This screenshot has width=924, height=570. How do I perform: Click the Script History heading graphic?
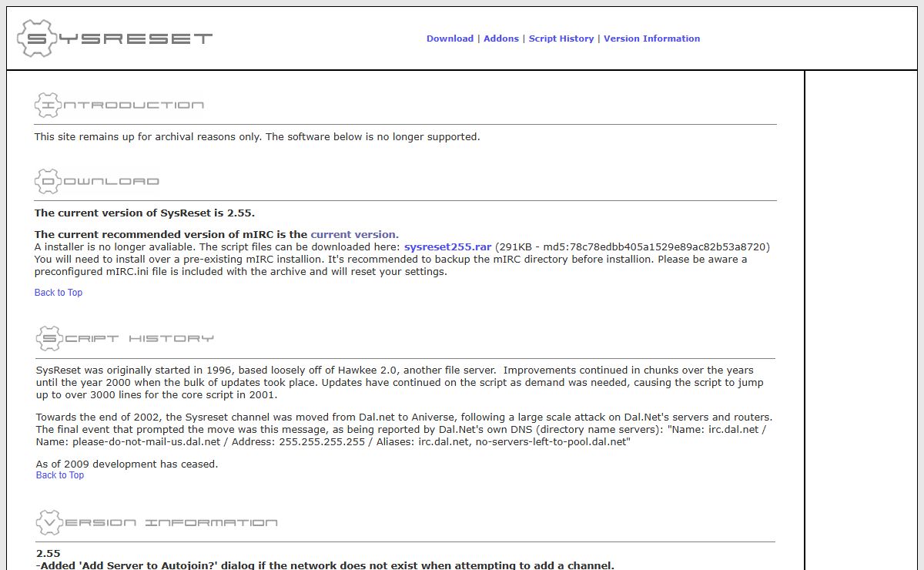coord(125,338)
